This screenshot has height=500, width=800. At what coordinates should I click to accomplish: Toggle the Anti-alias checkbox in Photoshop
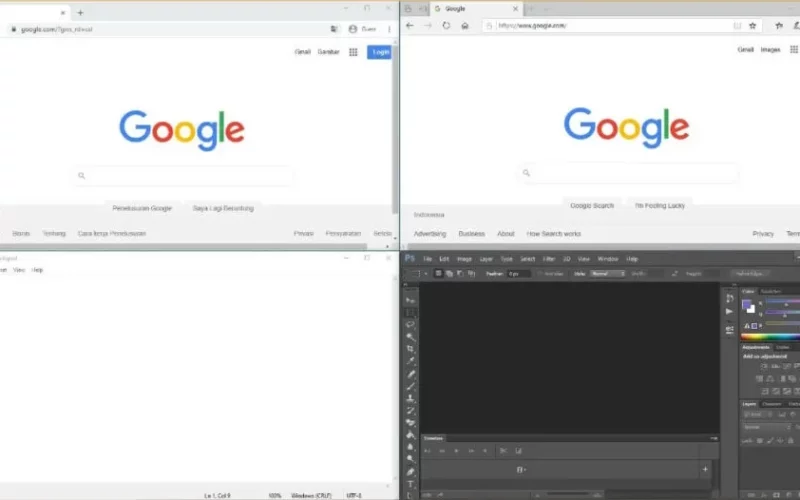(540, 274)
